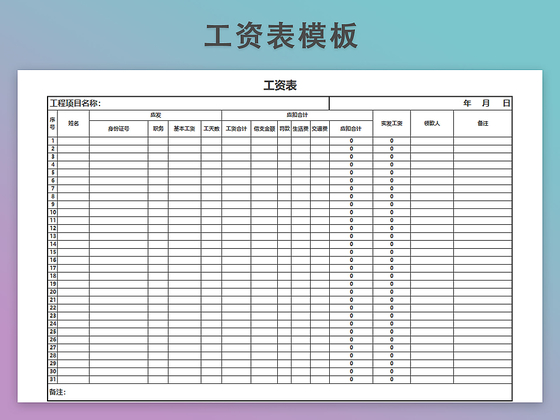Click the 应扣合计 value 0 in row 31
Screen dimensions: 560x420
point(351,379)
